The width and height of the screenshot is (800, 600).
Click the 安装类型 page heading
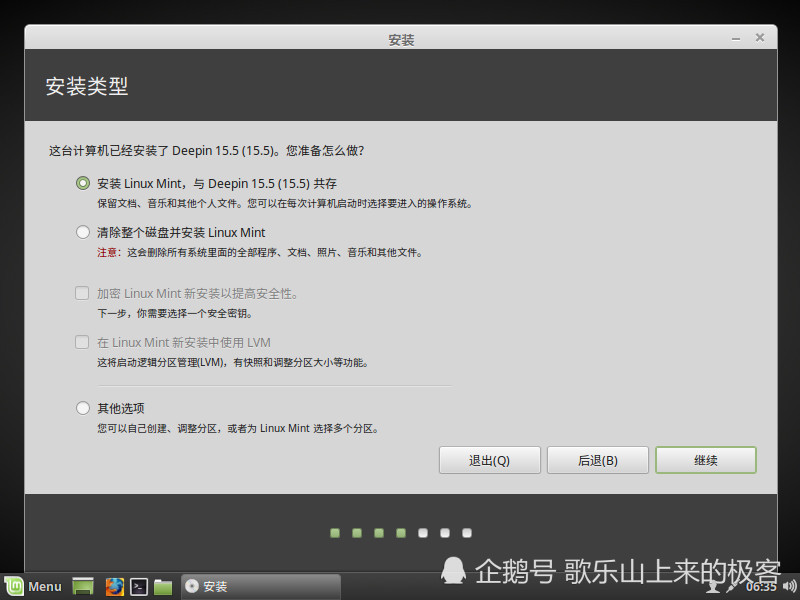pyautogui.click(x=87, y=86)
